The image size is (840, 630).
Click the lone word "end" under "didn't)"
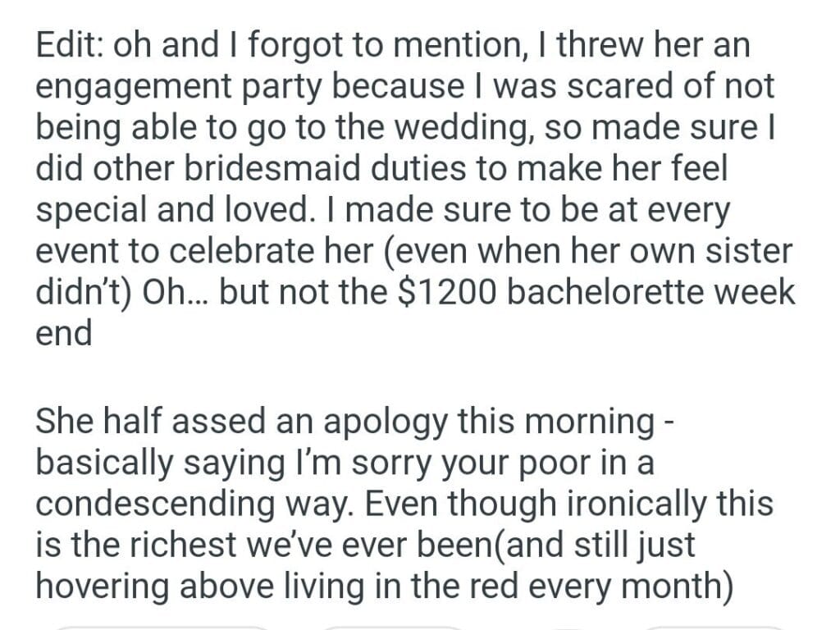[64, 335]
